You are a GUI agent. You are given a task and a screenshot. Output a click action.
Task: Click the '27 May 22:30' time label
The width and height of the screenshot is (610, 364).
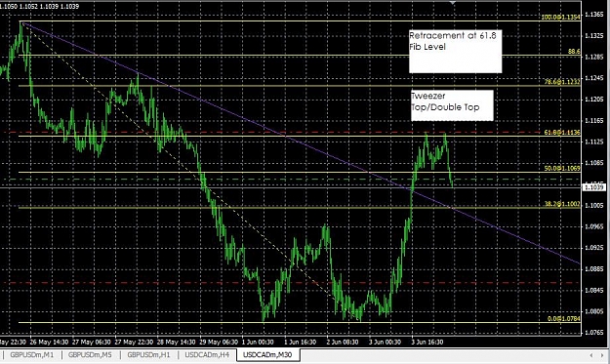134,343
